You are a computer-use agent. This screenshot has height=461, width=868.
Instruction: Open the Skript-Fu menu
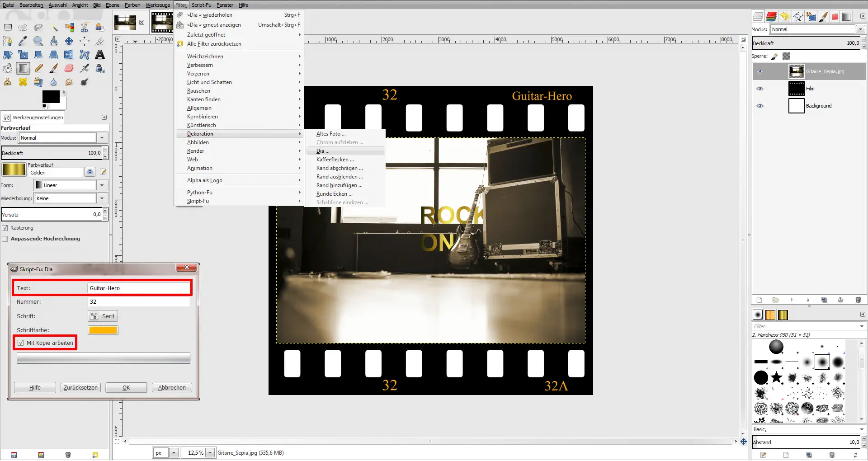202,5
